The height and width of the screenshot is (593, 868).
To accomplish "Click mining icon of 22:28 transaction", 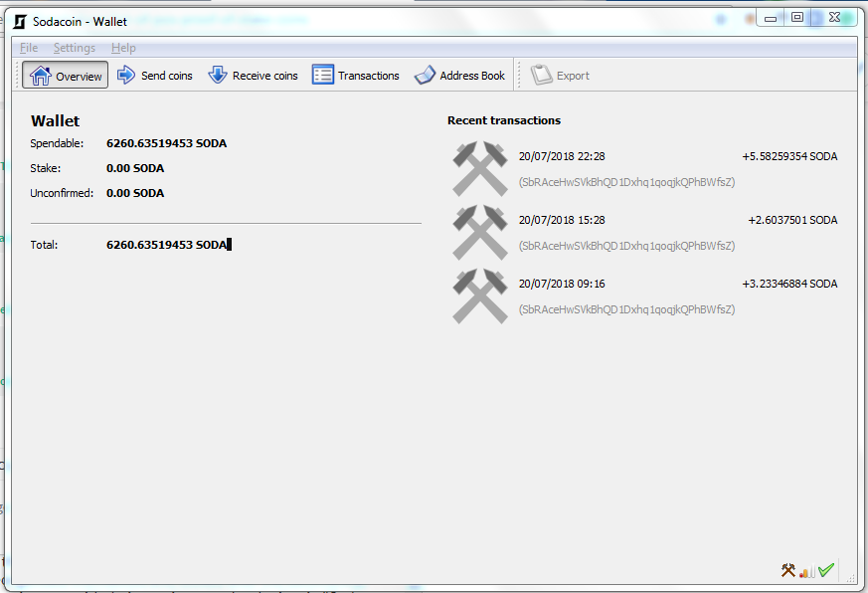I will point(480,168).
